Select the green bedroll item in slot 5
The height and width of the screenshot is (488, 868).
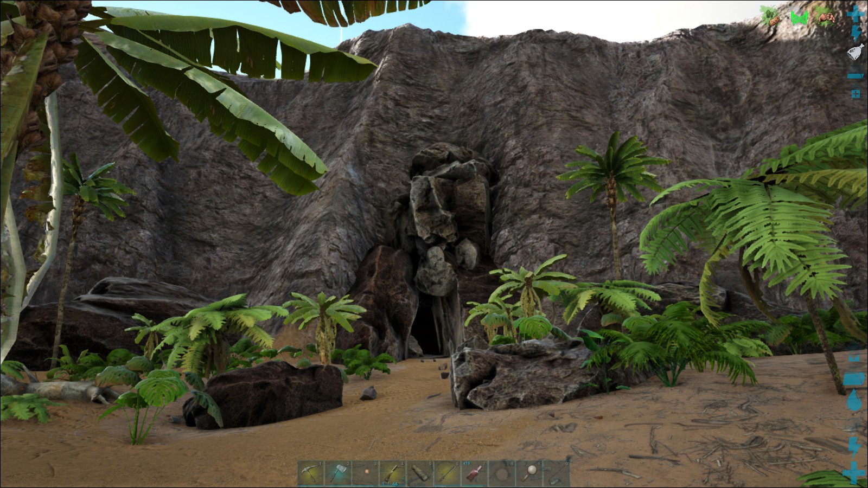pyautogui.click(x=420, y=473)
